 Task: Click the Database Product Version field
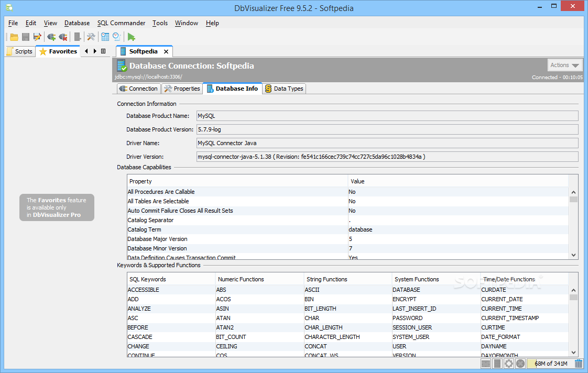coord(387,129)
